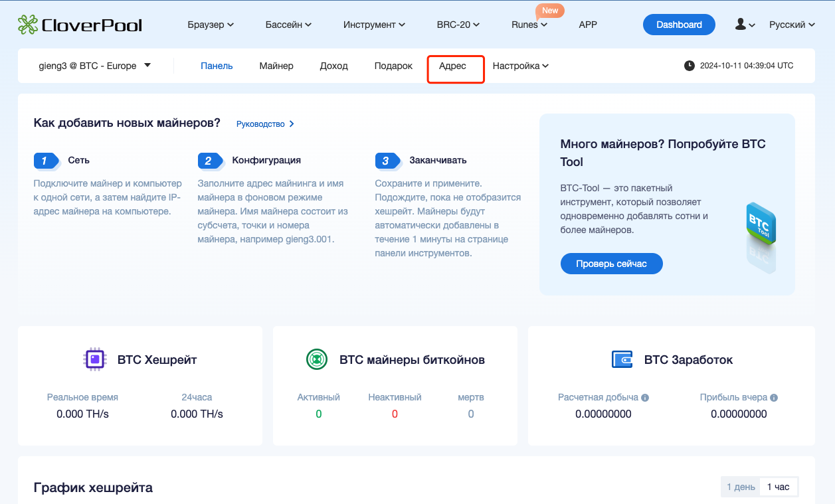Expand the Браузер dropdown menu

point(211,25)
